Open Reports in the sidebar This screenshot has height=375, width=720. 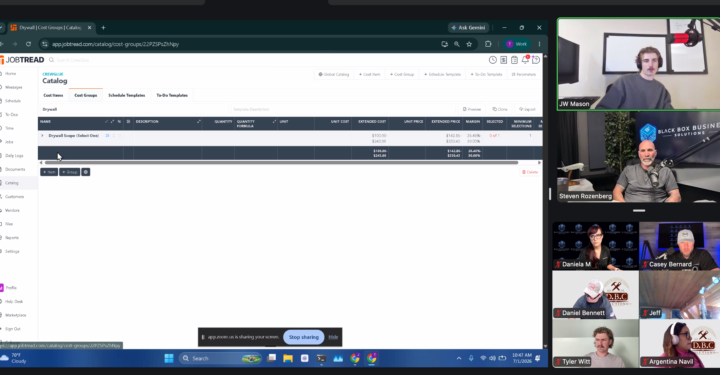(x=12, y=238)
